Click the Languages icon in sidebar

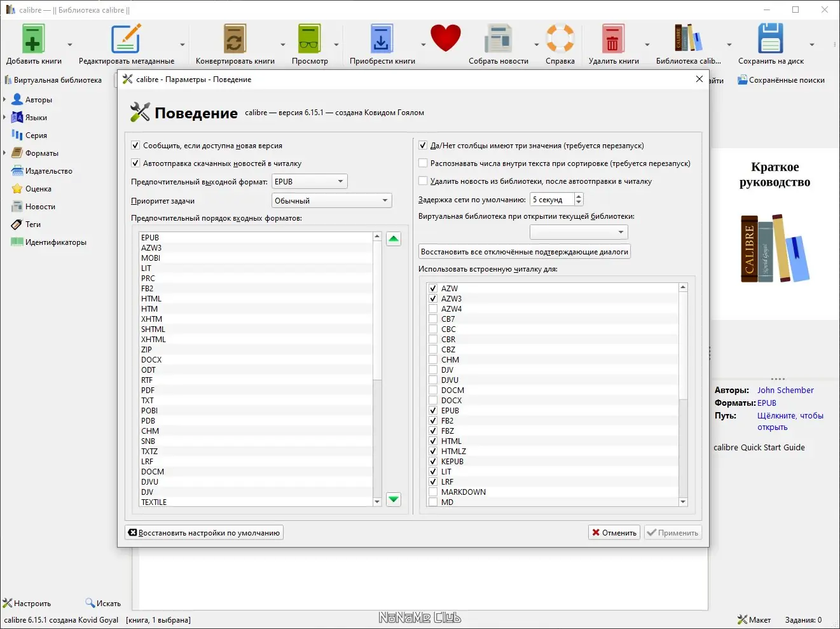17,118
